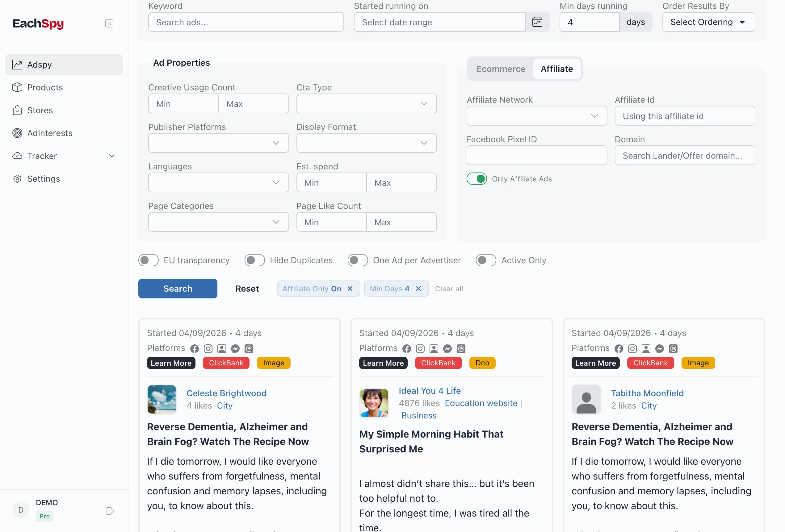
Task: Open the Ideal You 4 Life page link
Action: pyautogui.click(x=429, y=391)
